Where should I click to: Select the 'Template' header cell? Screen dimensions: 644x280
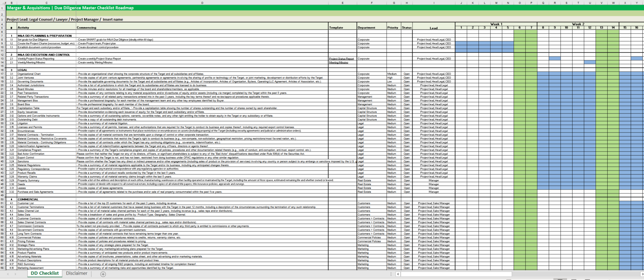(x=342, y=28)
